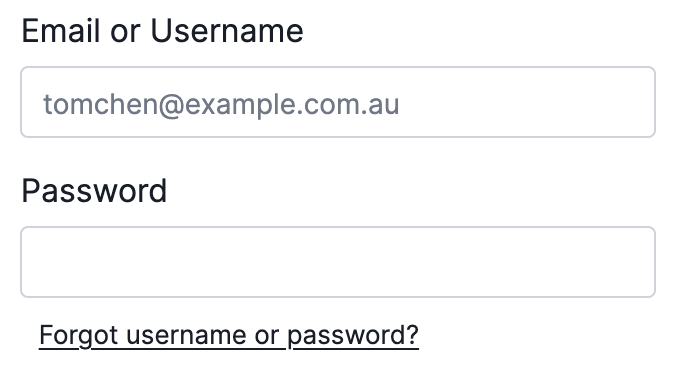682x386 pixels.
Task: Click the text field with gray placeholder
Action: tap(338, 102)
